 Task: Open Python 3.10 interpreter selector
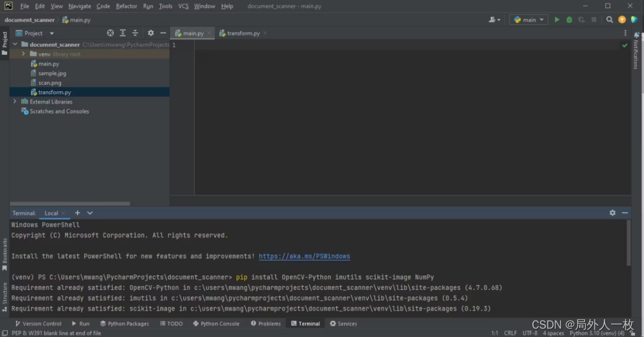pyautogui.click(x=597, y=333)
